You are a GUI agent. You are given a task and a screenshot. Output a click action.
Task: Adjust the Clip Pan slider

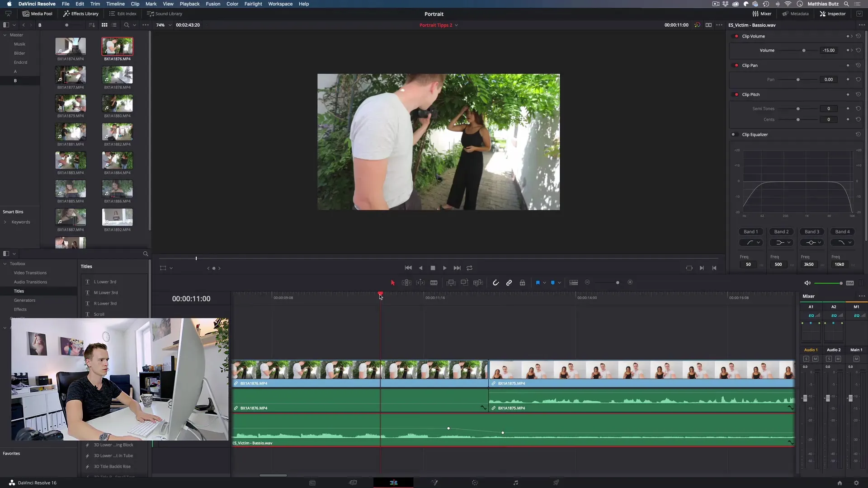point(798,80)
